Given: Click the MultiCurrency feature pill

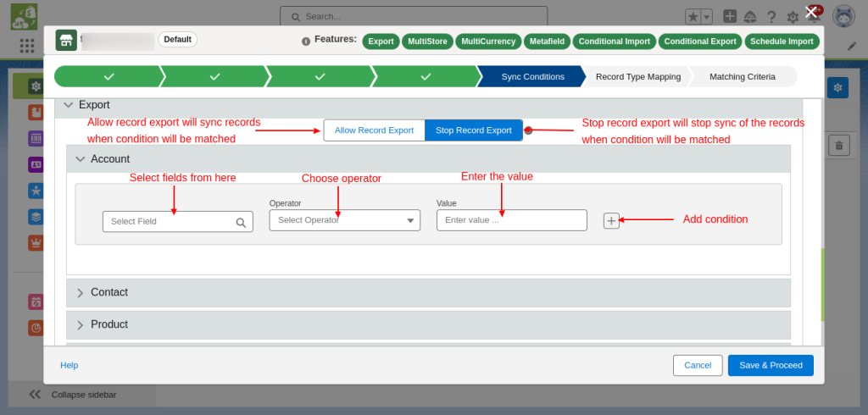Looking at the screenshot, I should tap(488, 41).
